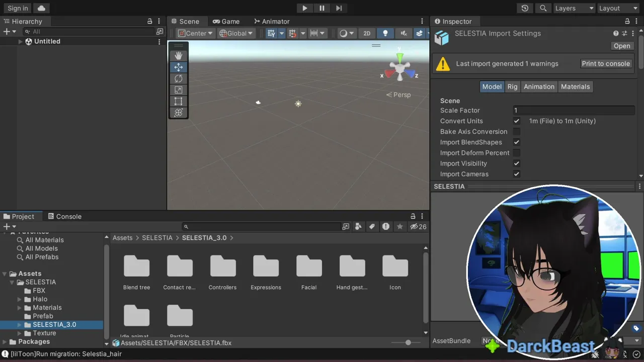The image size is (644, 362).
Task: Click the asset label tag icon in preview
Action: 636,329
